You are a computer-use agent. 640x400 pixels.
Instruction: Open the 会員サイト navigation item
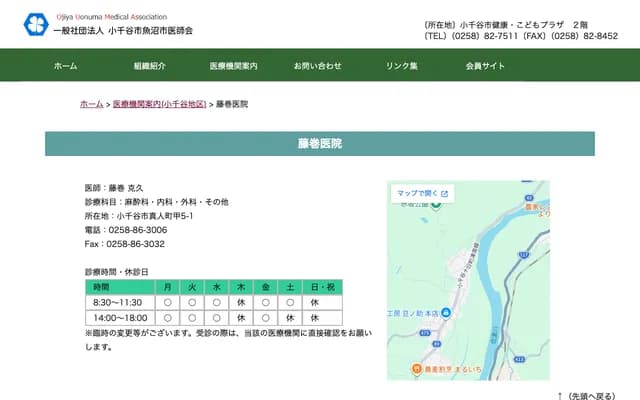(485, 65)
